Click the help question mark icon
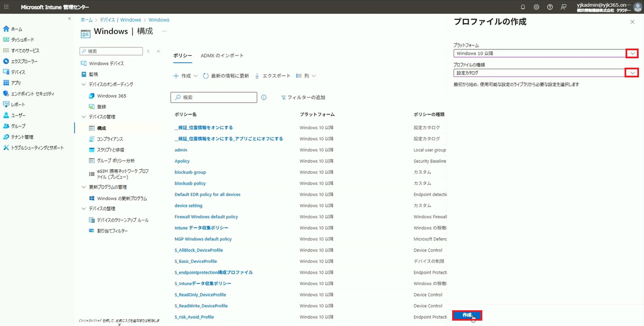This screenshot has width=644, height=326. point(550,7)
